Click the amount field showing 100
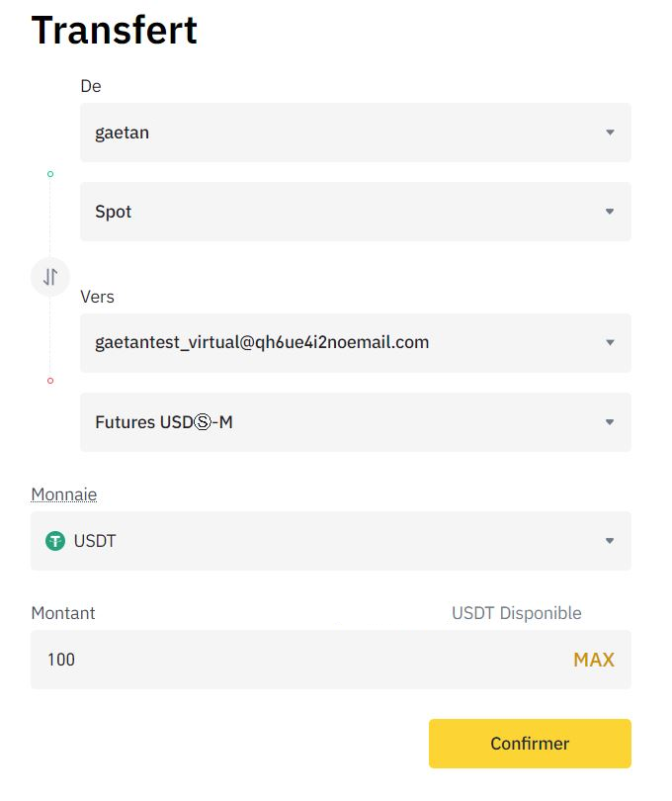The width and height of the screenshot is (672, 801). [198, 660]
